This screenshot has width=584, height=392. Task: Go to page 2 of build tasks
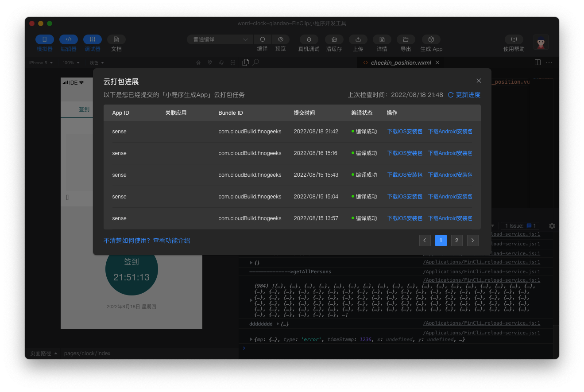pos(456,241)
